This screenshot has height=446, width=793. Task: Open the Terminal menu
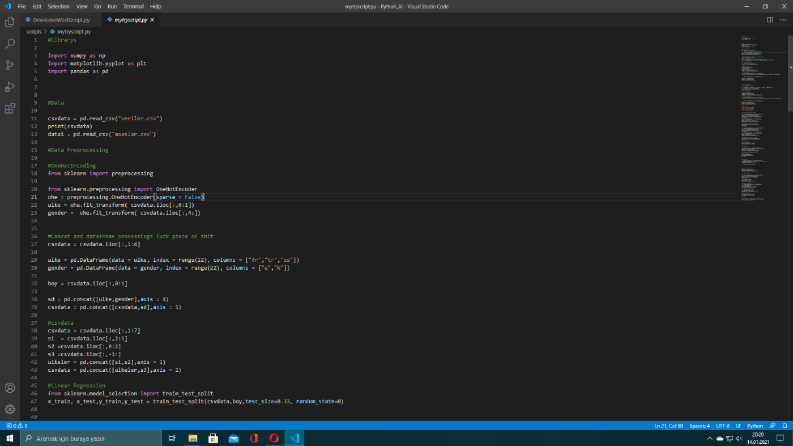(134, 7)
